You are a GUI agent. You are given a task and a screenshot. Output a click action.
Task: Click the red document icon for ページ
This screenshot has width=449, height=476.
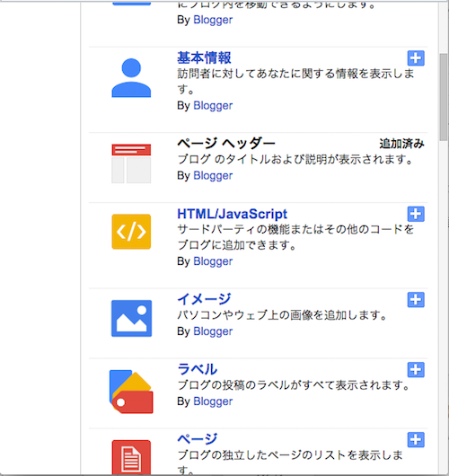coord(131,457)
